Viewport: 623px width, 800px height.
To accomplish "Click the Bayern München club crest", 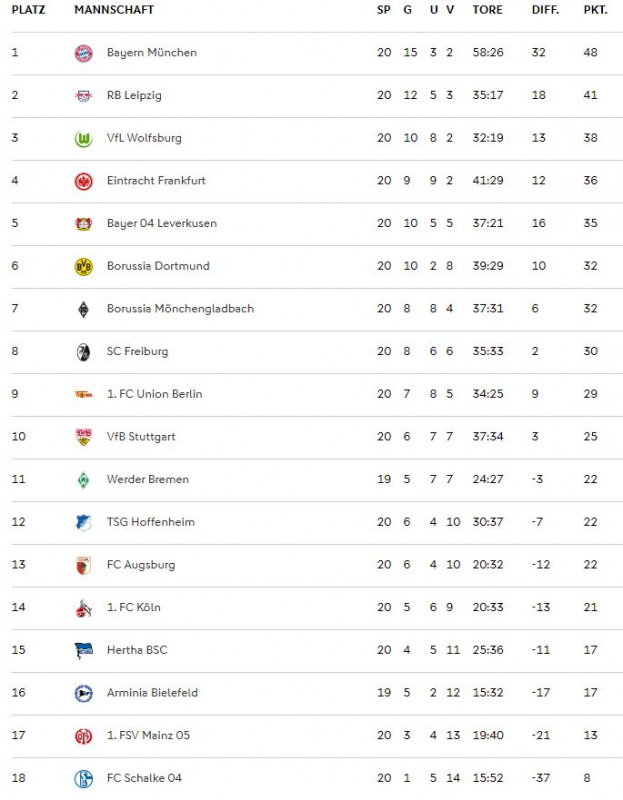I will [84, 53].
